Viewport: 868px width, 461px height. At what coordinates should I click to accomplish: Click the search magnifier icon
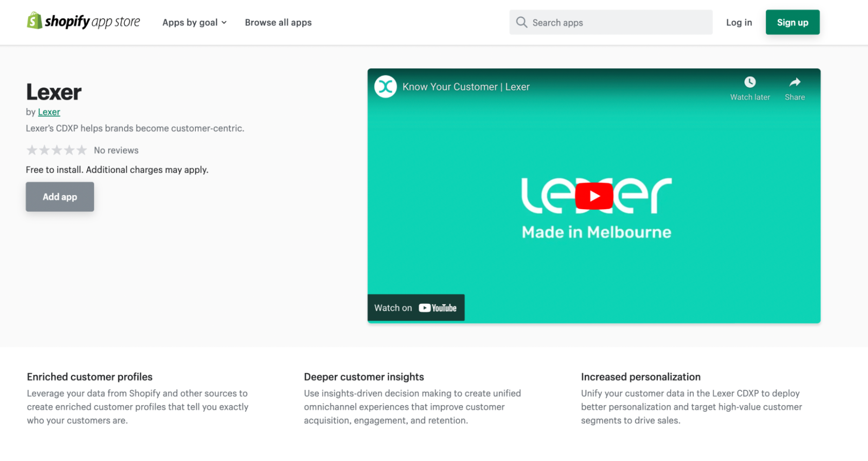(x=521, y=23)
